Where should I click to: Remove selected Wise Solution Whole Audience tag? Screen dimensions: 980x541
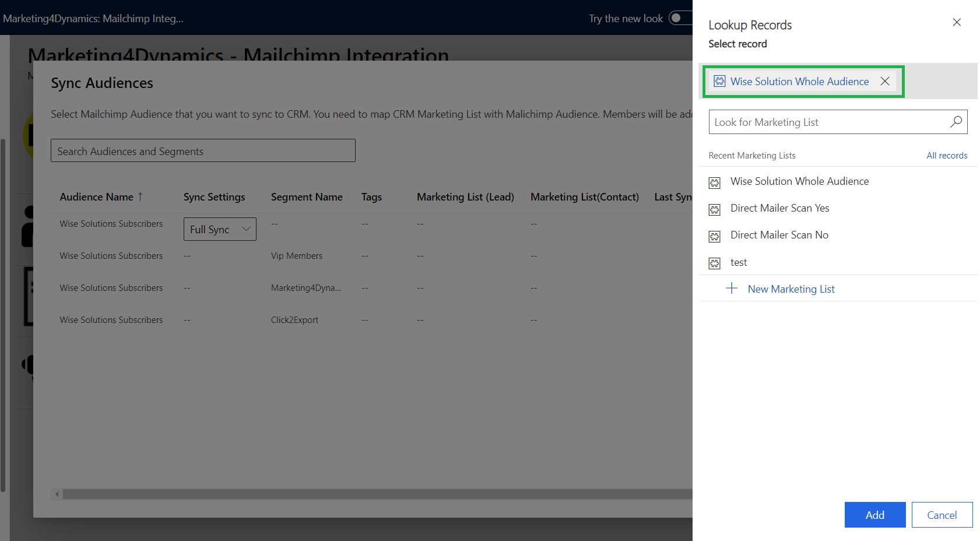pos(884,82)
